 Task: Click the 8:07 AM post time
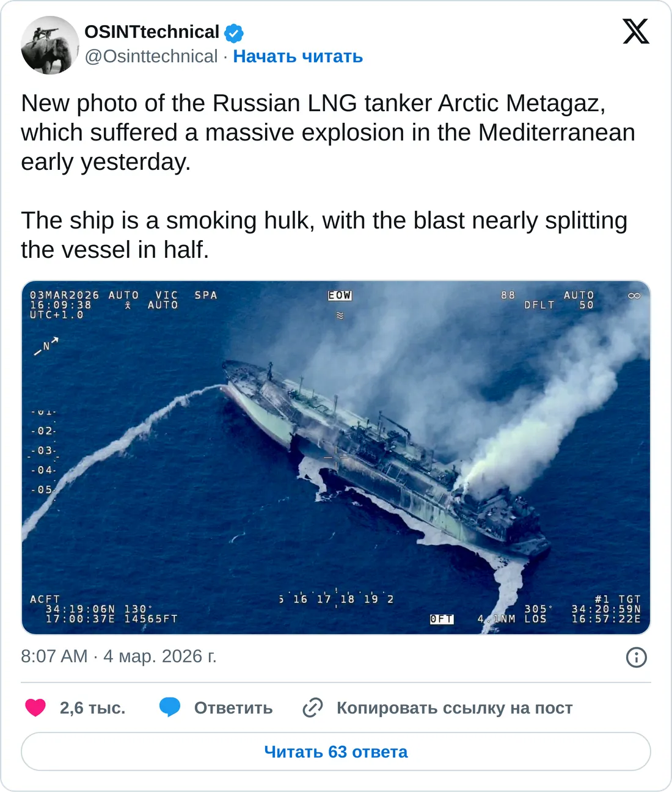(x=54, y=656)
